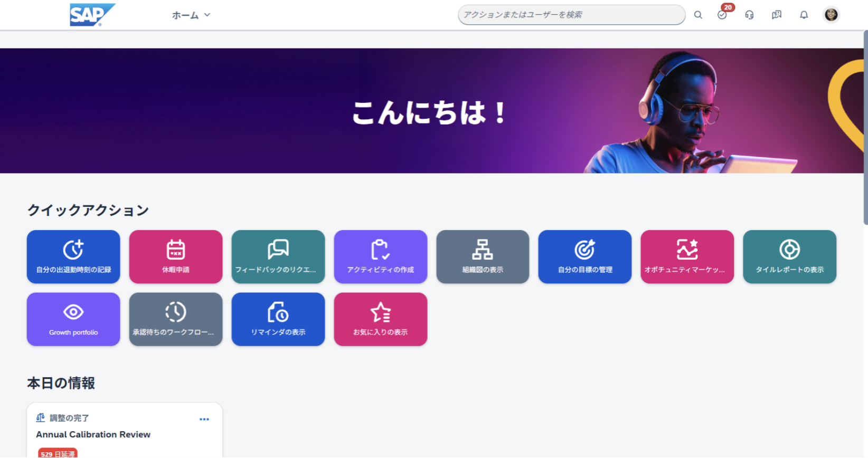868x458 pixels.
Task: Click the アクションまたはユーザーを検索 search field
Action: point(570,15)
